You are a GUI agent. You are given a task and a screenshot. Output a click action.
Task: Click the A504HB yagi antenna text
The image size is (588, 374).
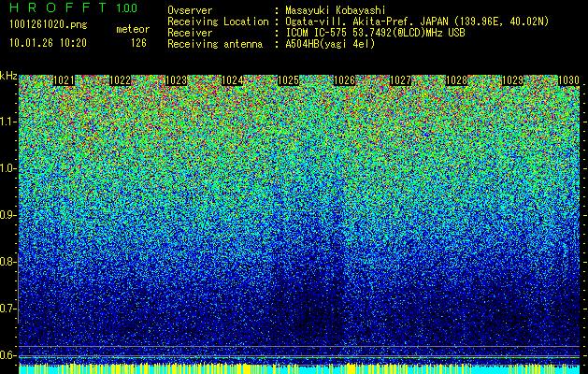pyautogui.click(x=330, y=44)
